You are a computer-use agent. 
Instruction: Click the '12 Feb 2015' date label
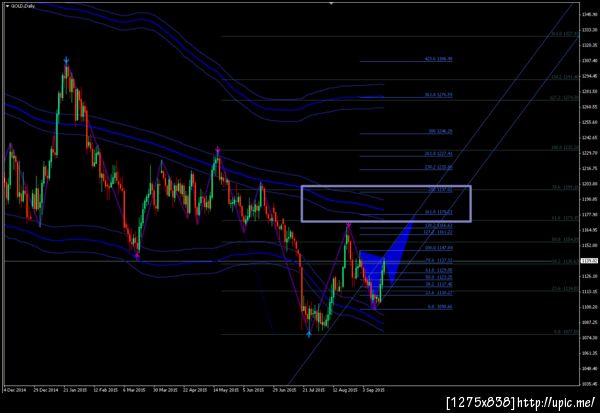click(x=106, y=390)
